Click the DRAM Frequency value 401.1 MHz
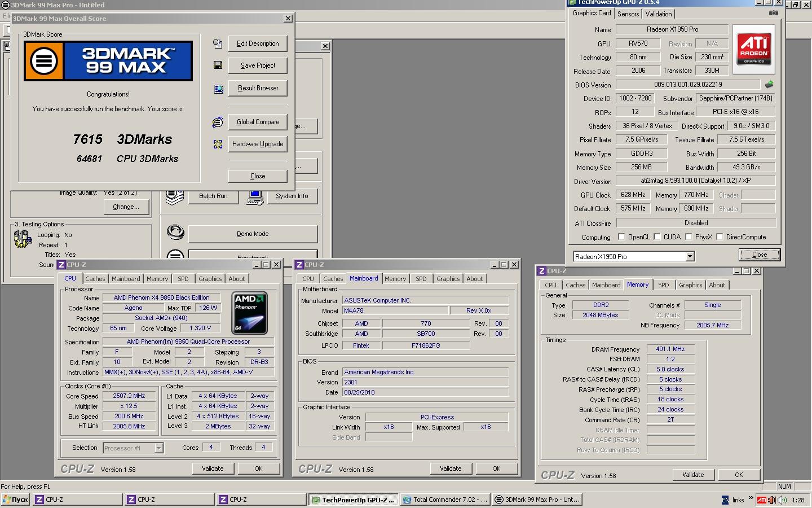This screenshot has height=508, width=812. pos(670,349)
